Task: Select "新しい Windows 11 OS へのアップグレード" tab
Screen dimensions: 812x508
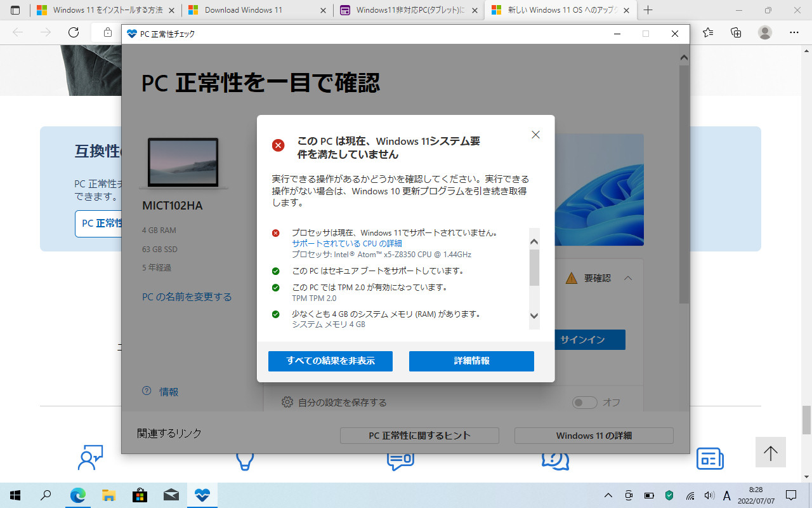Action: (x=560, y=10)
